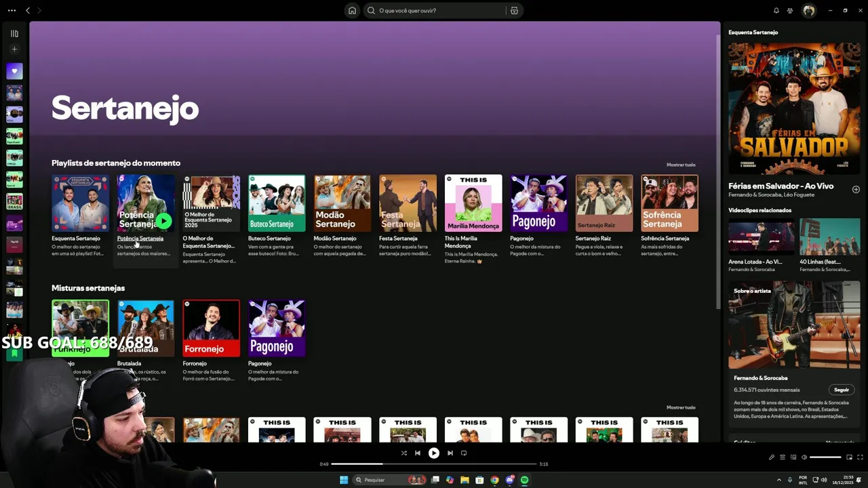
Task: Open Esquenta Sertanejo playlist cover
Action: point(80,203)
